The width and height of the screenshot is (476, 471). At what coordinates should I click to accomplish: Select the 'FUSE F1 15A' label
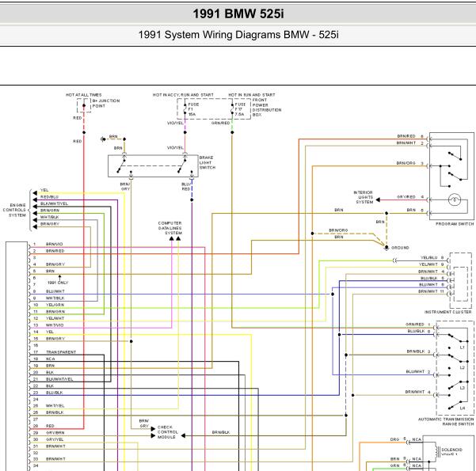coord(193,109)
